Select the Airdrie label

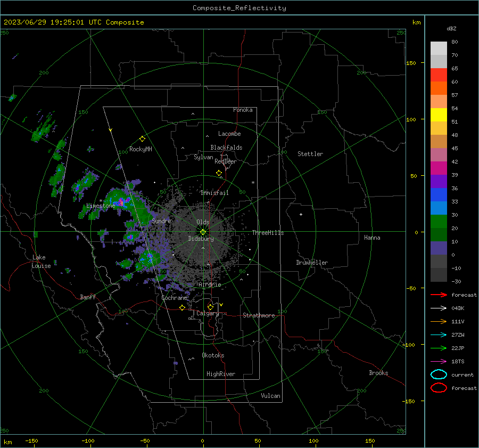click(x=210, y=284)
